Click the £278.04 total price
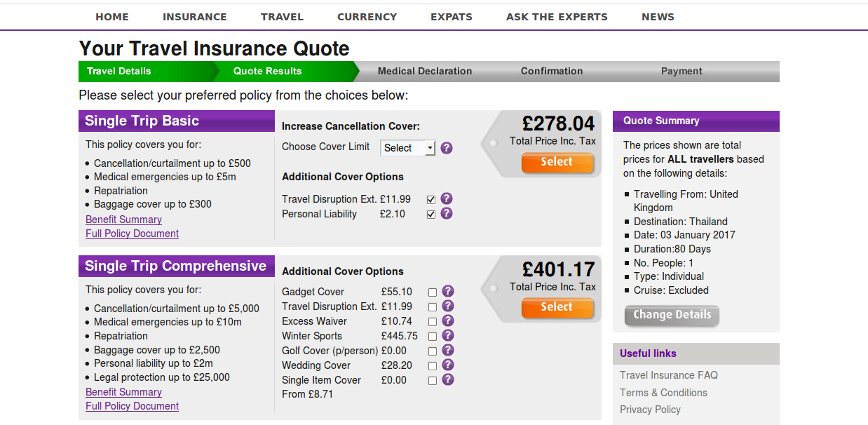The height and width of the screenshot is (425, 868). point(559,123)
